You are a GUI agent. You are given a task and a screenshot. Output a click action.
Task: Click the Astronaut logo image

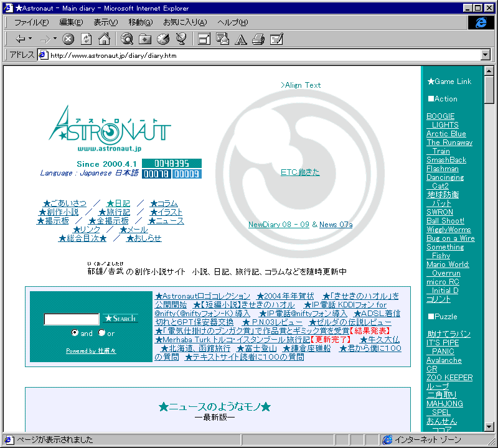click(110, 129)
